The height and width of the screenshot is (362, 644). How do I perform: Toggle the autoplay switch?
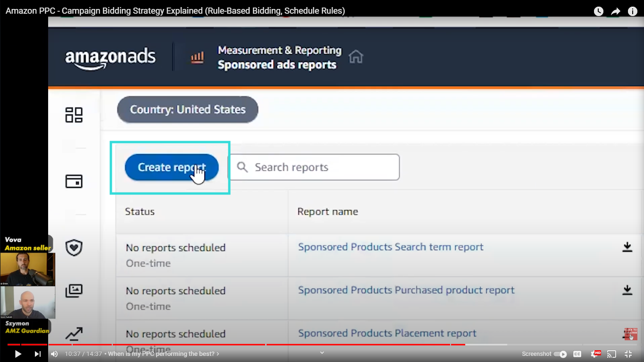pyautogui.click(x=560, y=354)
